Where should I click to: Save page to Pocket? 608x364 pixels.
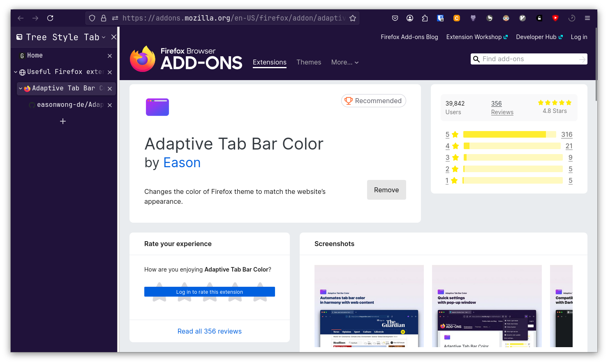[395, 18]
